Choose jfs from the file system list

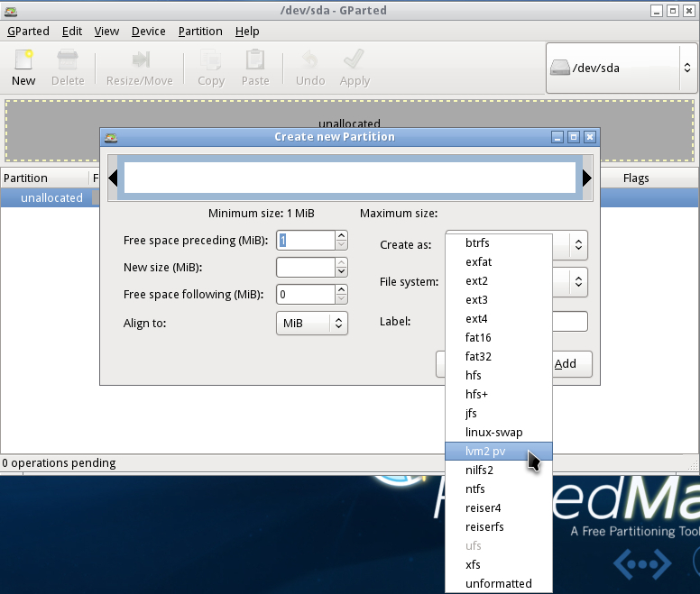coord(499,413)
